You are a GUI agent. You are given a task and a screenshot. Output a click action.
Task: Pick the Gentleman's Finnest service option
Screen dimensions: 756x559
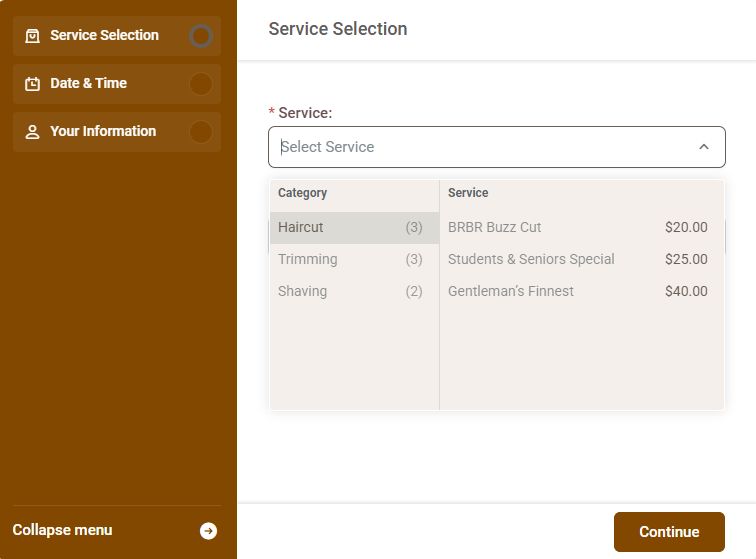click(577, 291)
